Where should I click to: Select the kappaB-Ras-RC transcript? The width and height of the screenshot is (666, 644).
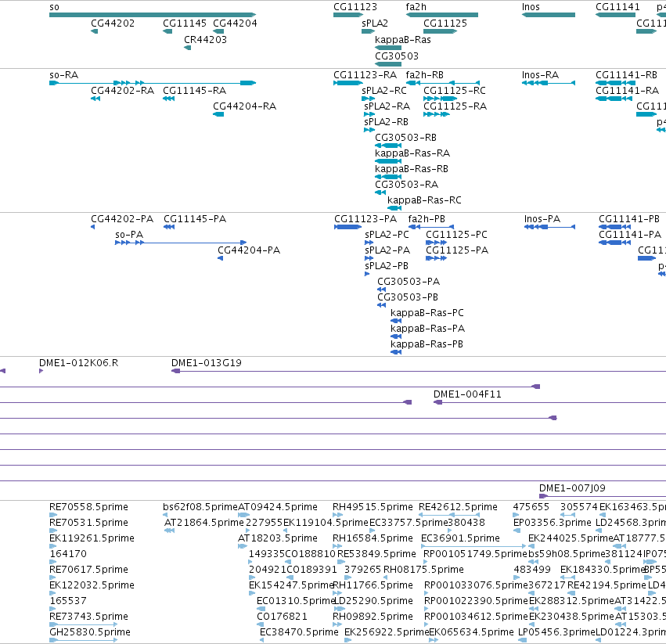[394, 208]
